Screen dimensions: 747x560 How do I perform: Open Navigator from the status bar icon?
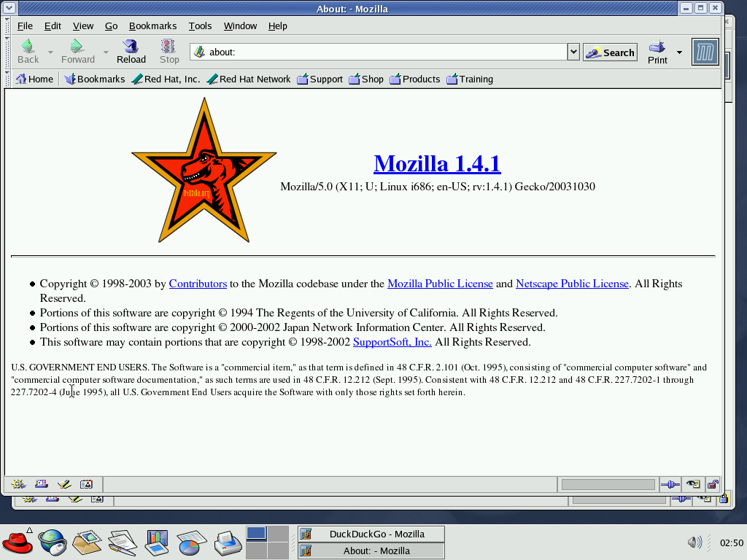[18, 484]
